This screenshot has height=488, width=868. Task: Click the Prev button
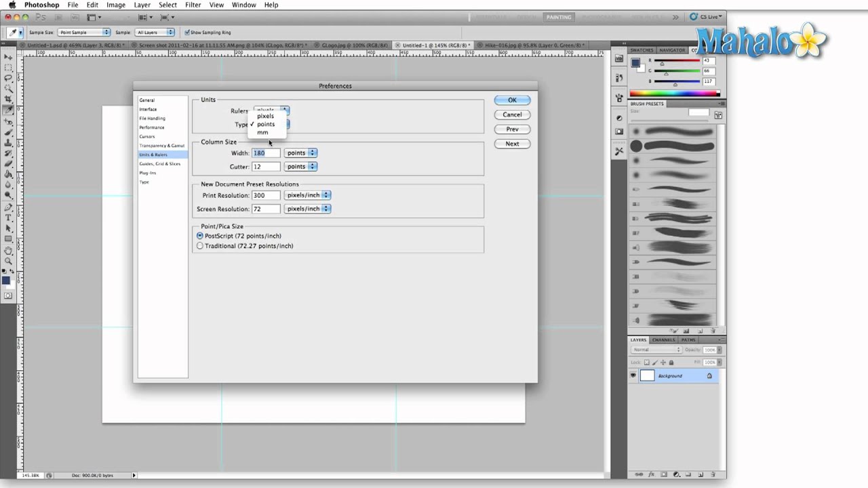click(x=512, y=129)
